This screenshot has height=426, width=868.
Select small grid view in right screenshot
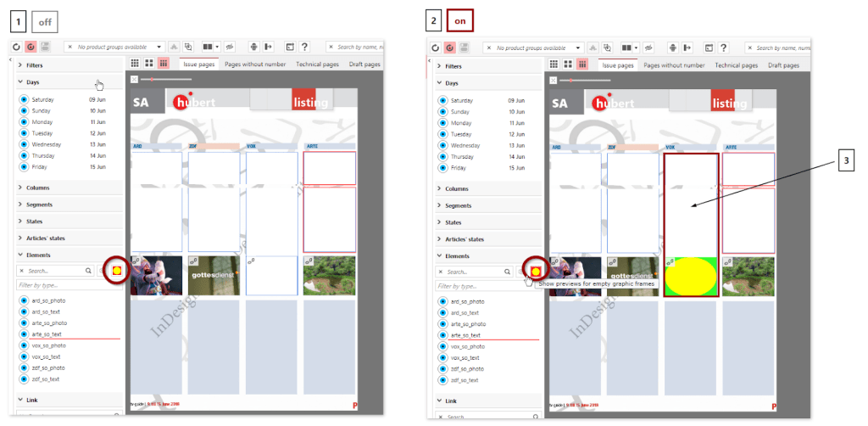tap(554, 64)
